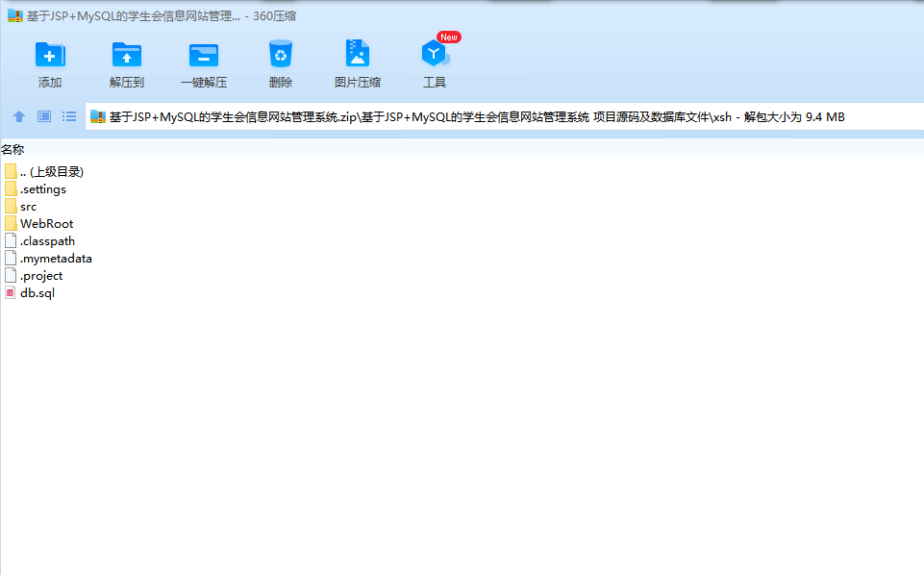Click the folder icon next to .settings
Screen dimensions: 924x575
click(11, 189)
